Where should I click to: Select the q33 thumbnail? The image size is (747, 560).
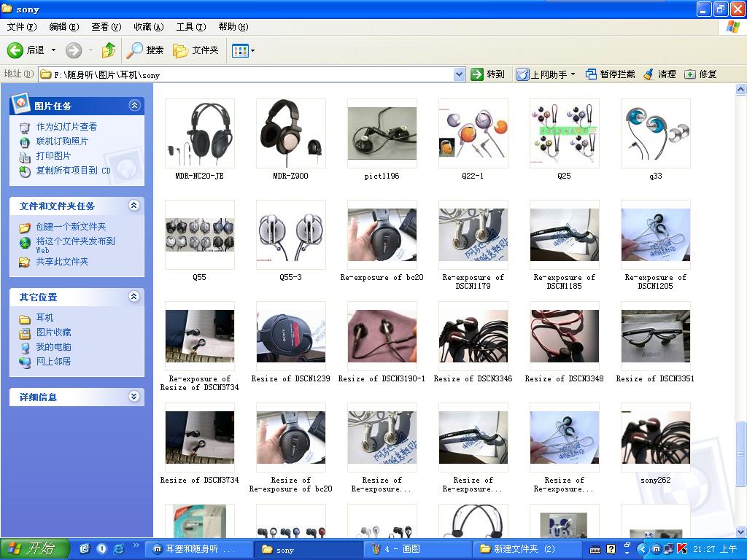click(x=656, y=133)
